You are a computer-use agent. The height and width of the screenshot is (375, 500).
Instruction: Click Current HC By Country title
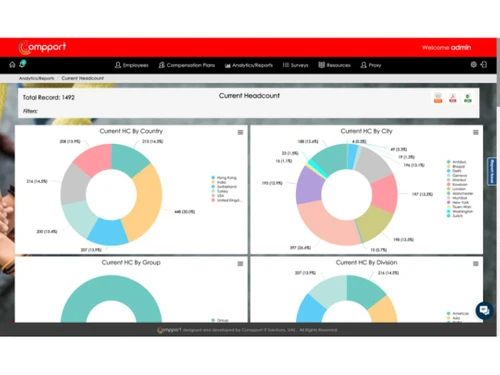(x=131, y=131)
